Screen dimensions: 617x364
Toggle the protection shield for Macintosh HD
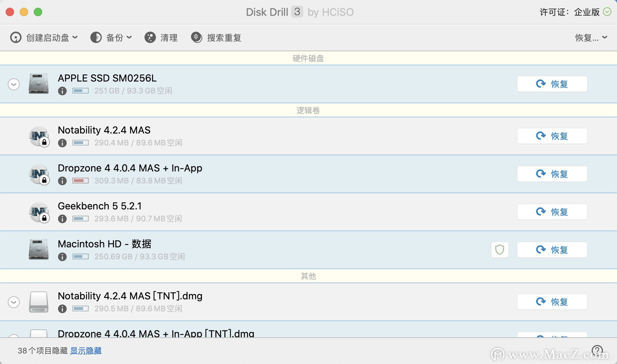pyautogui.click(x=500, y=250)
